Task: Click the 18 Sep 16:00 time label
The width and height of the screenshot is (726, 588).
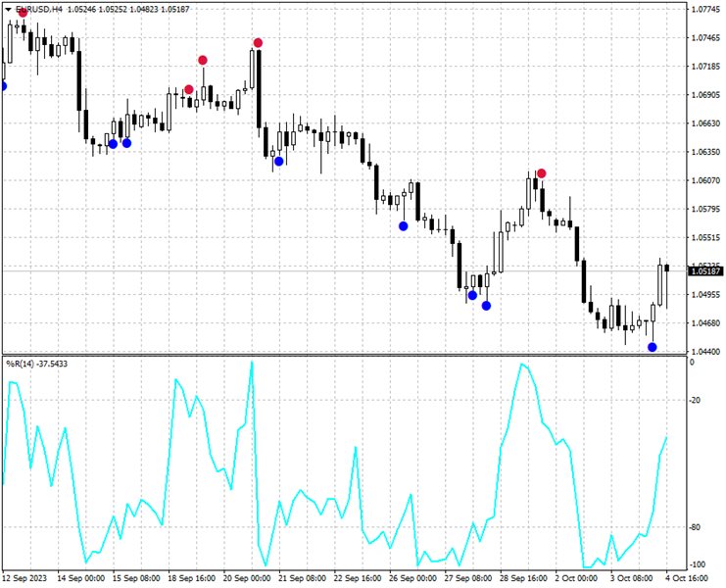Action: tap(192, 578)
